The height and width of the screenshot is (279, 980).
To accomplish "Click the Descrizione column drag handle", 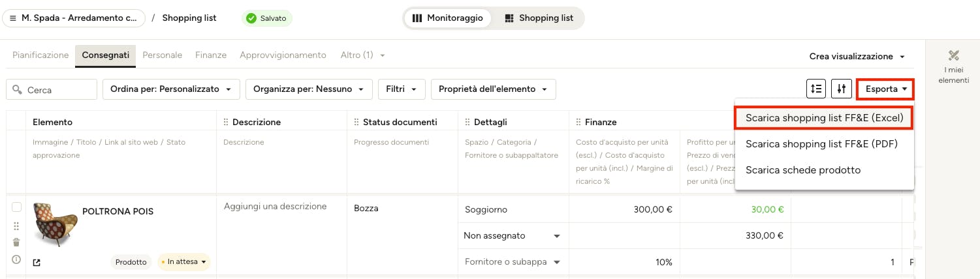I will (x=227, y=122).
